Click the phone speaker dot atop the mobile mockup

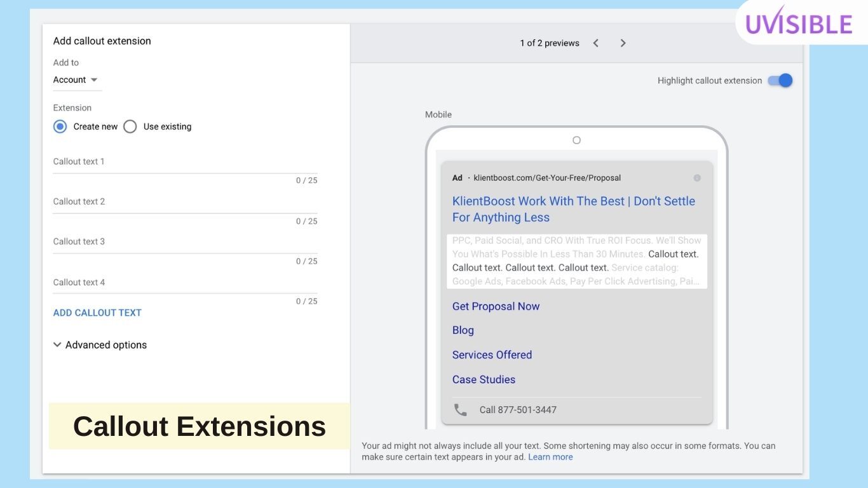[x=576, y=140]
